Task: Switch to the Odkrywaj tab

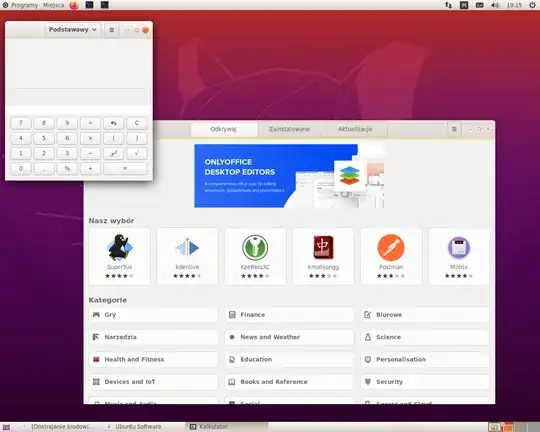Action: pos(224,129)
